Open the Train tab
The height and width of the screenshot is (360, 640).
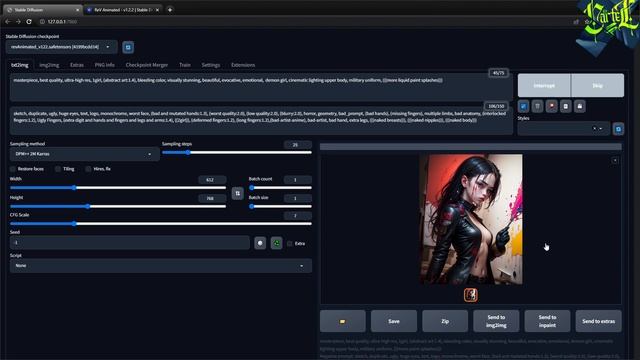click(x=184, y=65)
